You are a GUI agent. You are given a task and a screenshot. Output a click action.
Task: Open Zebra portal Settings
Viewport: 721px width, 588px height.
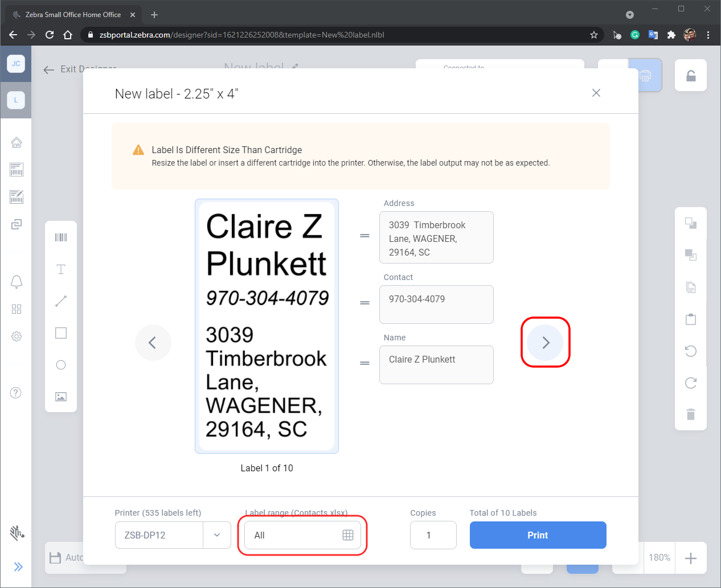17,336
